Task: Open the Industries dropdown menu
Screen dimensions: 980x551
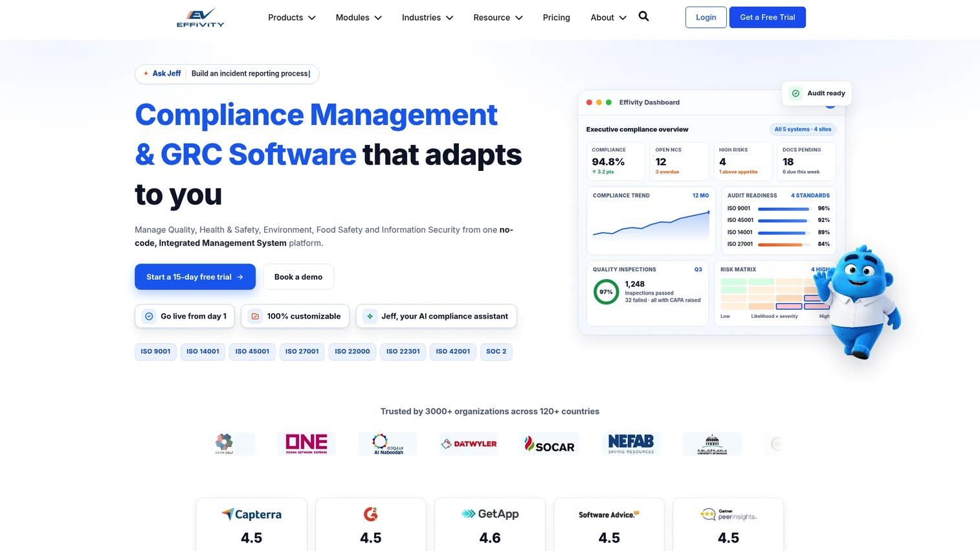Action: (x=427, y=17)
